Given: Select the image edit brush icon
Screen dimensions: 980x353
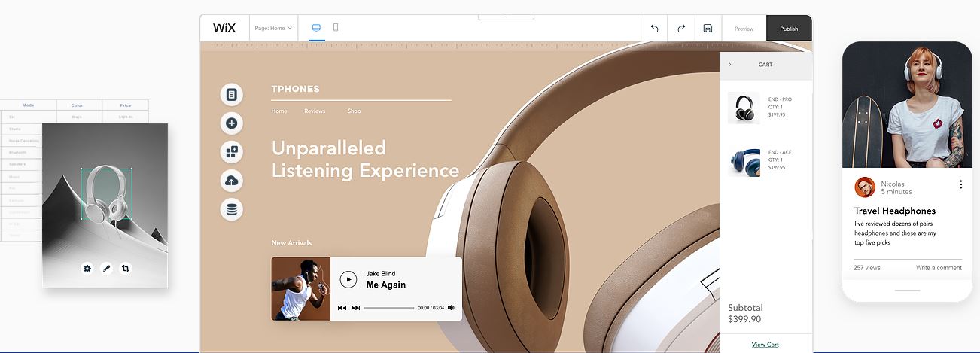Looking at the screenshot, I should click(107, 268).
